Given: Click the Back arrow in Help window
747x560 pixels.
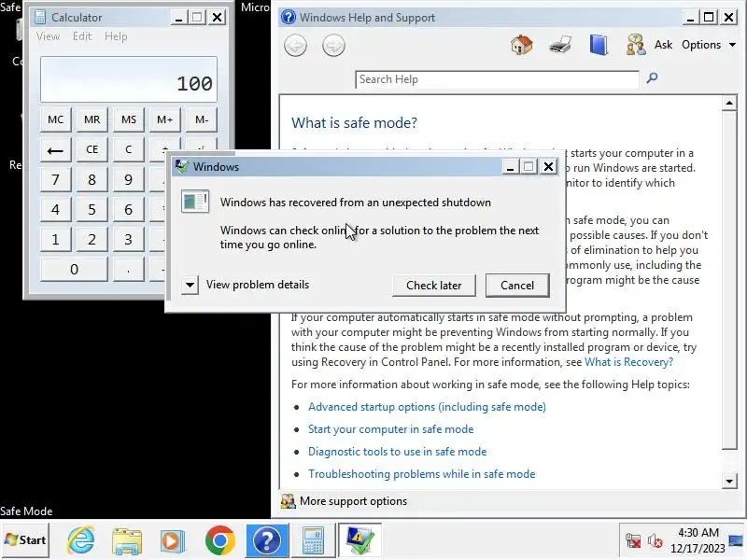Looking at the screenshot, I should click(295, 46).
